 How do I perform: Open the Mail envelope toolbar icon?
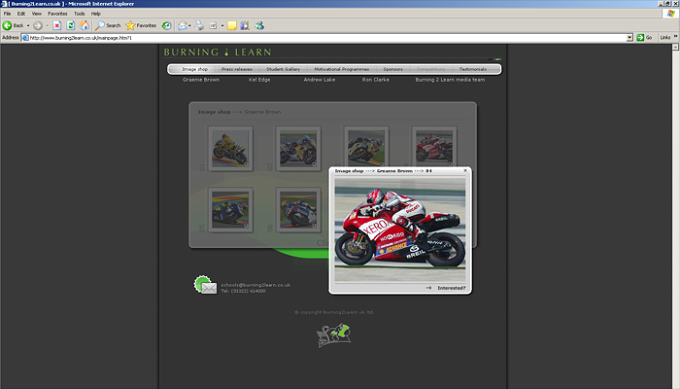(x=183, y=26)
